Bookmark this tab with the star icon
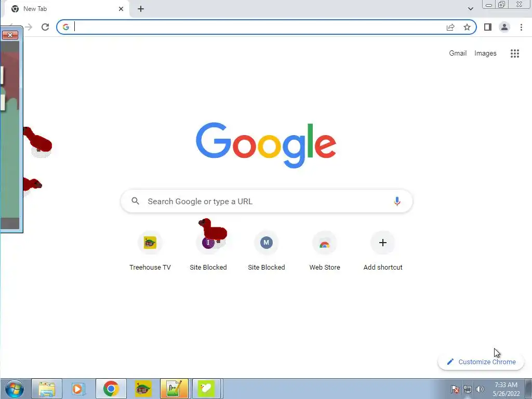The image size is (532, 399). 467,27
